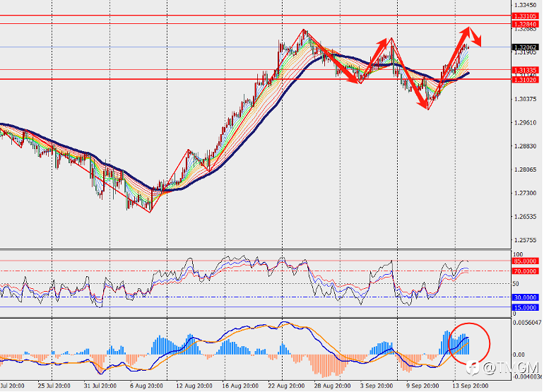Click the MACD zero level value 0.00
Viewport: 544px width, 392px height.
519,355
